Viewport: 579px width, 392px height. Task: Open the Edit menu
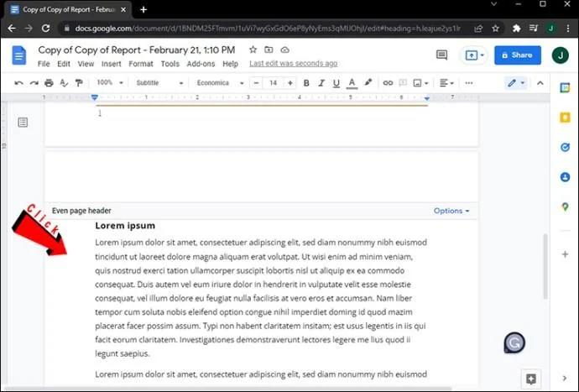(x=64, y=64)
